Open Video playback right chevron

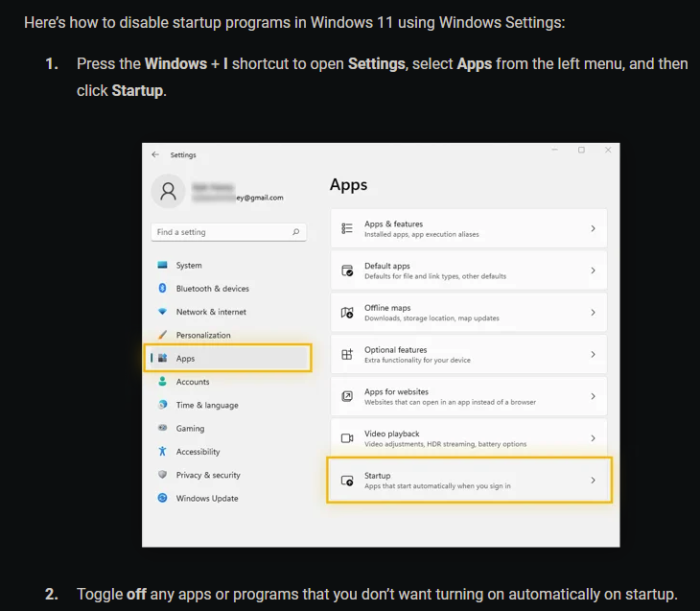[593, 438]
